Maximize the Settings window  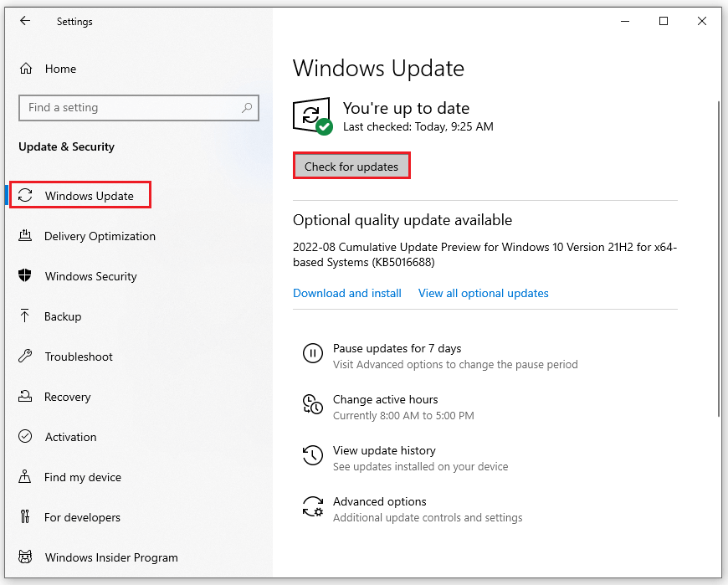point(664,22)
